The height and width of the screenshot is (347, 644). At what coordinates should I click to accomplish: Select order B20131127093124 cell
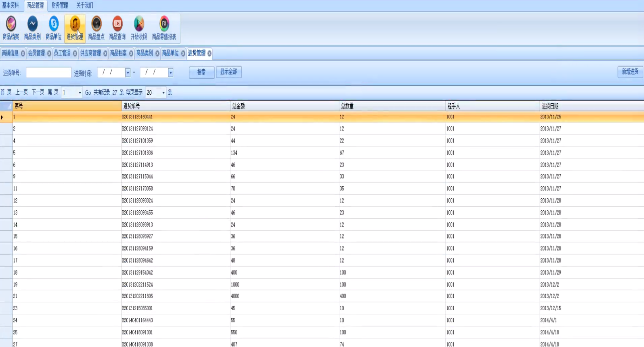[x=176, y=129]
